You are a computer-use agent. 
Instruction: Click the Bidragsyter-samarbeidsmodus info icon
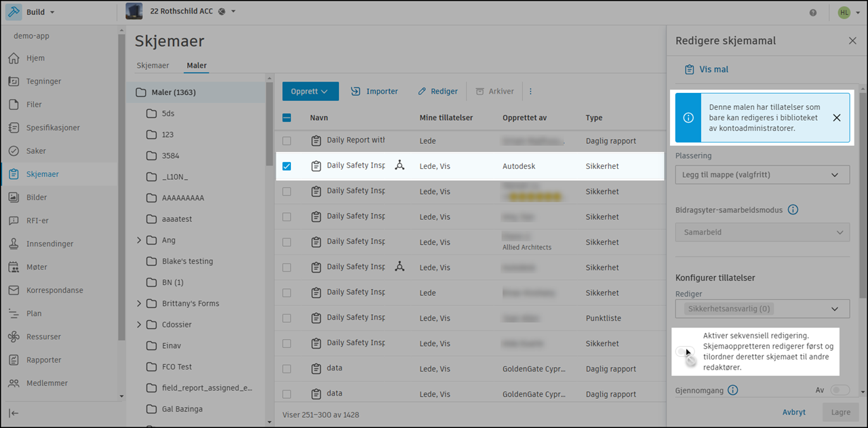pos(793,210)
